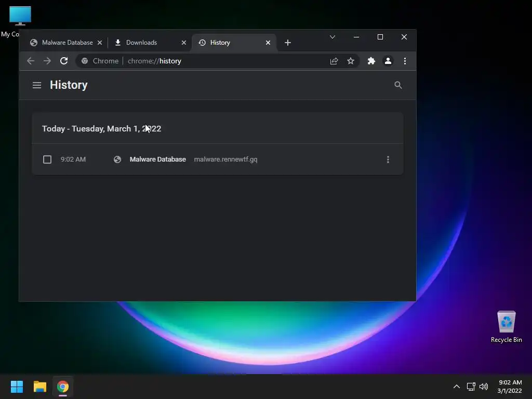Click the Chrome taskbar icon
532x399 pixels.
(x=63, y=387)
